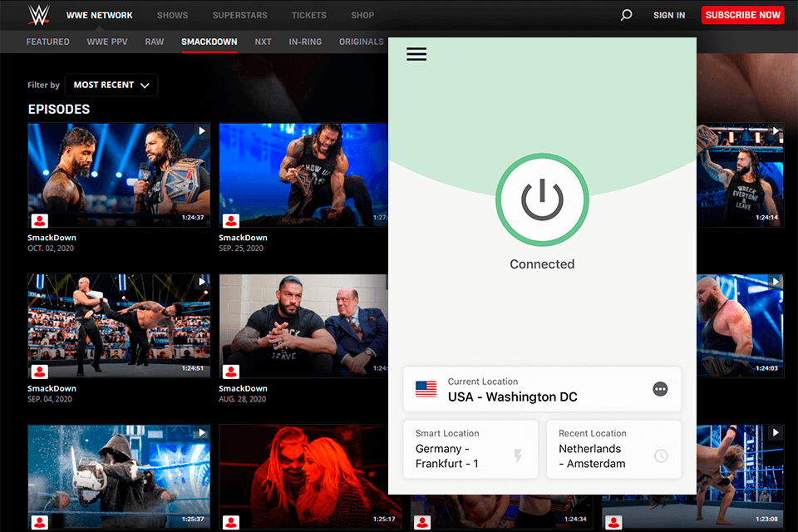Click the Smart Location lightning icon
This screenshot has width=798, height=532.
point(518,456)
